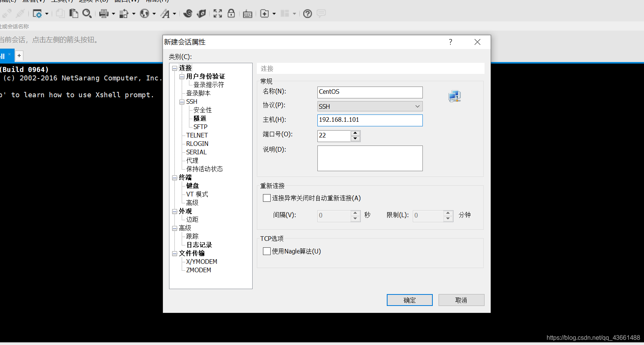644x345 pixels.
Task: Click the new tab plus-page toolbar icon
Action: (264, 14)
